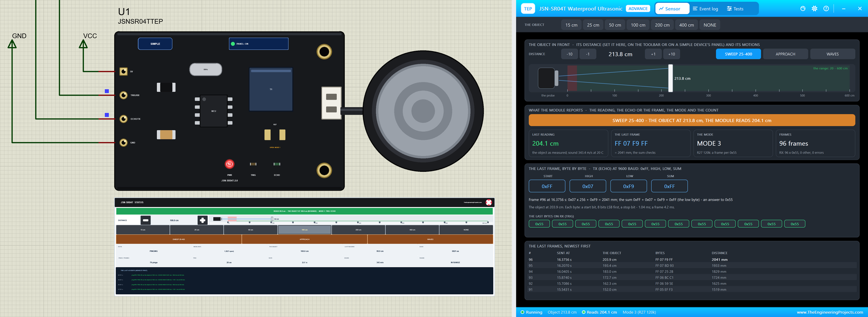The width and height of the screenshot is (868, 317).
Task: Set the object to 100 cm on toolbar
Action: [x=638, y=25]
